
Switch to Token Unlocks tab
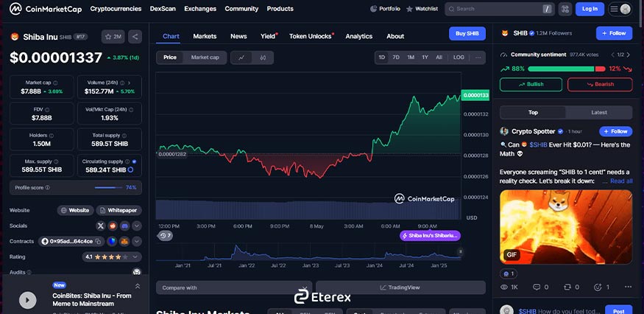pyautogui.click(x=311, y=36)
